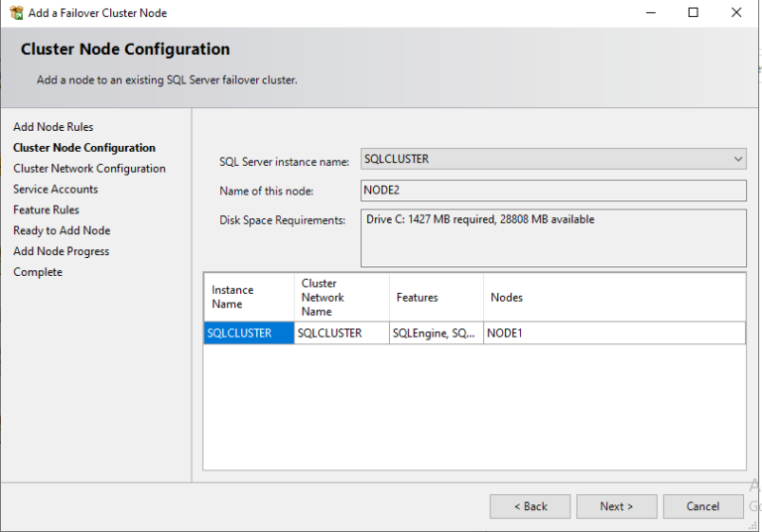Go to the Complete step
This screenshot has height=532, width=762.
coord(38,273)
